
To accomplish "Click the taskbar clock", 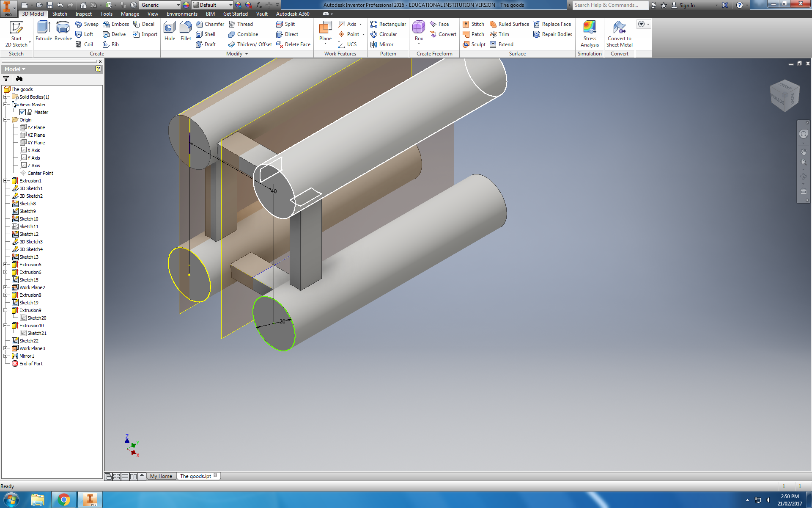I will click(790, 500).
